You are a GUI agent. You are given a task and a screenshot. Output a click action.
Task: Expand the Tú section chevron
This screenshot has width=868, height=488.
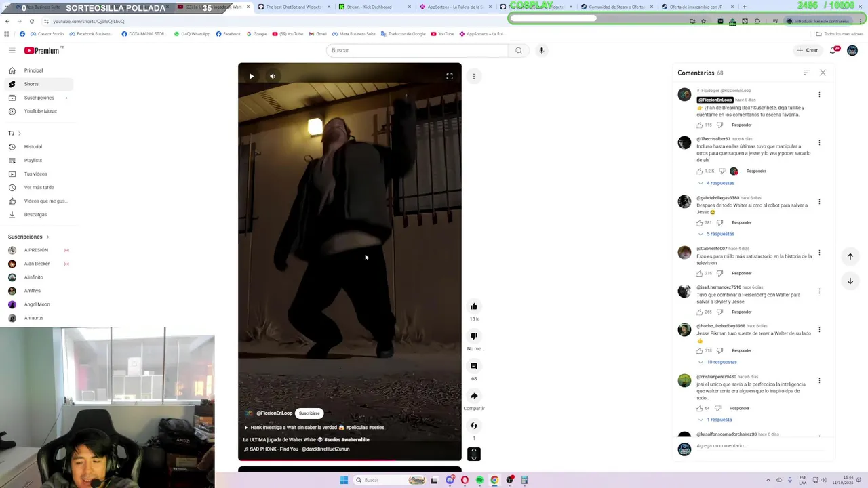(x=20, y=134)
